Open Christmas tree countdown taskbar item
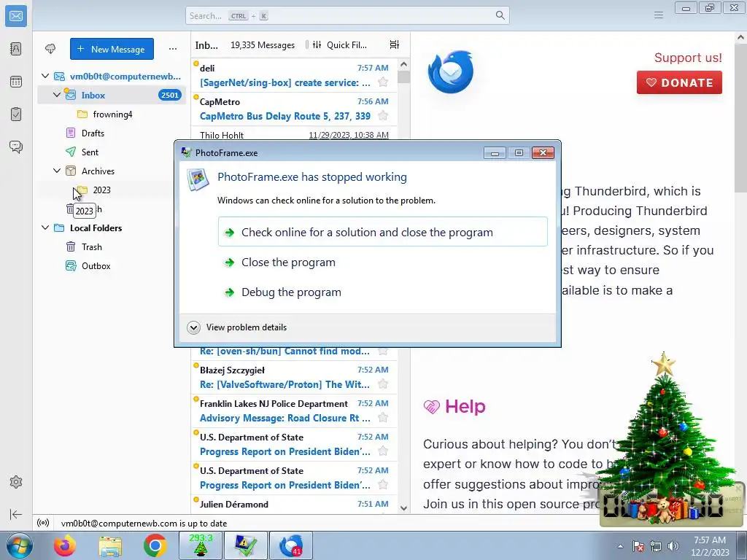The height and width of the screenshot is (560, 747). (x=201, y=545)
